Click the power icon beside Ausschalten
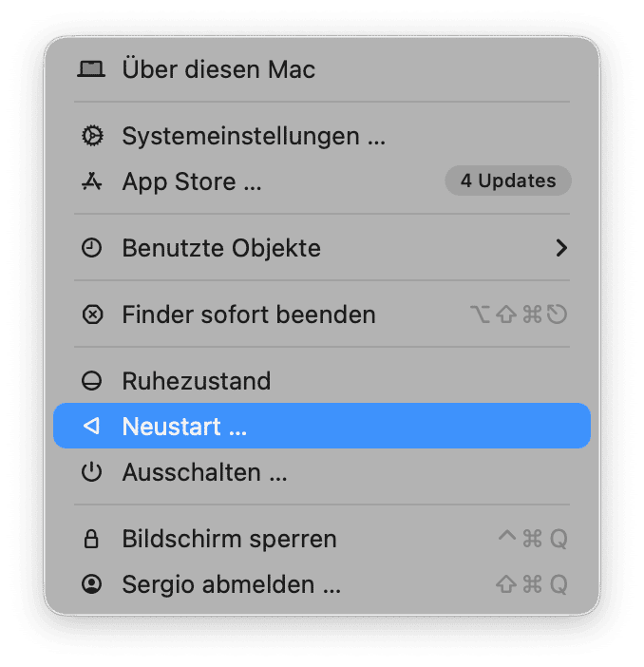 coord(91,472)
